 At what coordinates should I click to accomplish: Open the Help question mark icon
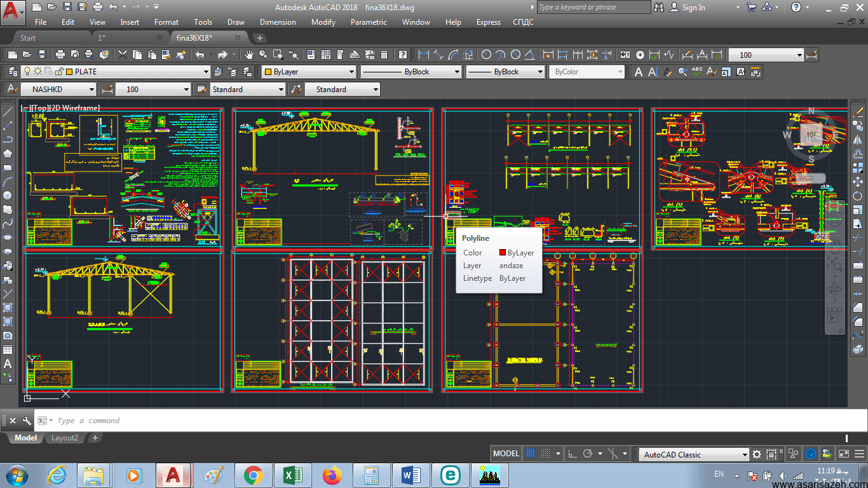[x=402, y=55]
